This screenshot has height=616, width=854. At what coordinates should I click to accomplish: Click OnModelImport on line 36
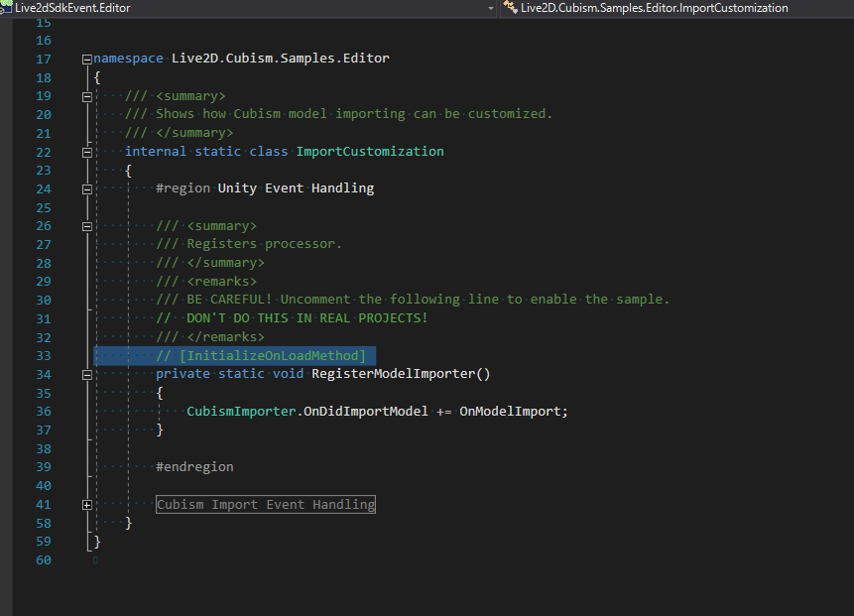coord(511,412)
